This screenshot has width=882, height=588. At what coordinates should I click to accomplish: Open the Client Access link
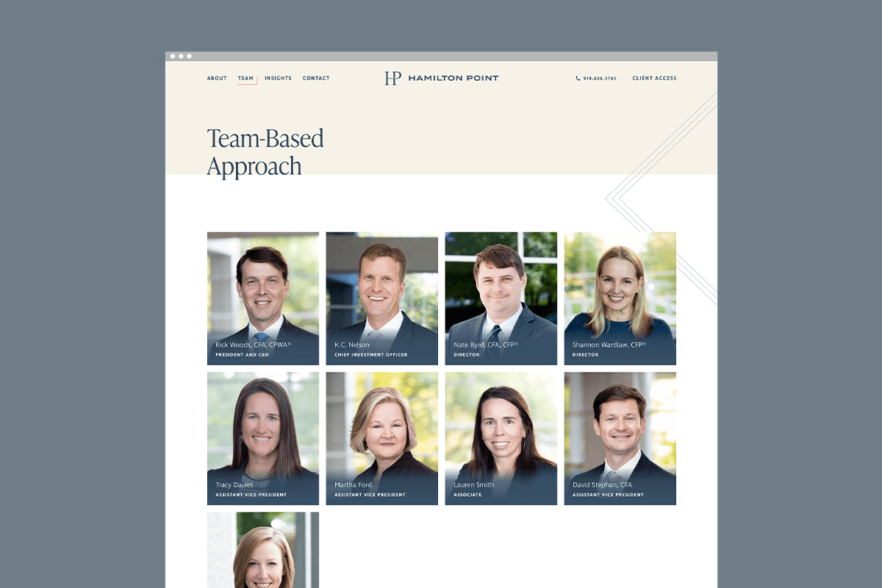[x=654, y=78]
